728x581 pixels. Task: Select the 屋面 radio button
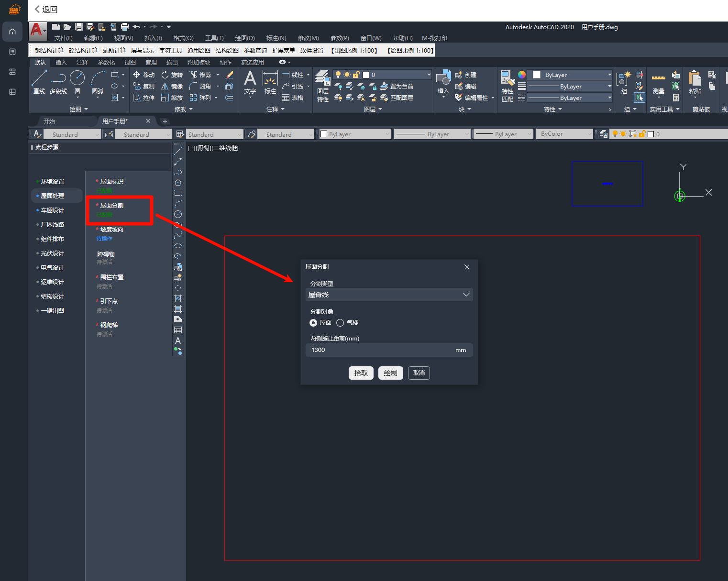(313, 323)
